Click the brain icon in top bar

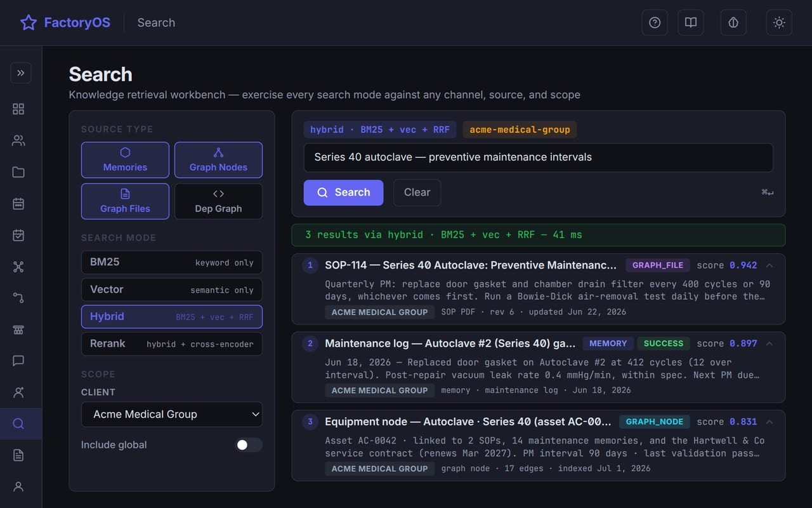coord(733,23)
